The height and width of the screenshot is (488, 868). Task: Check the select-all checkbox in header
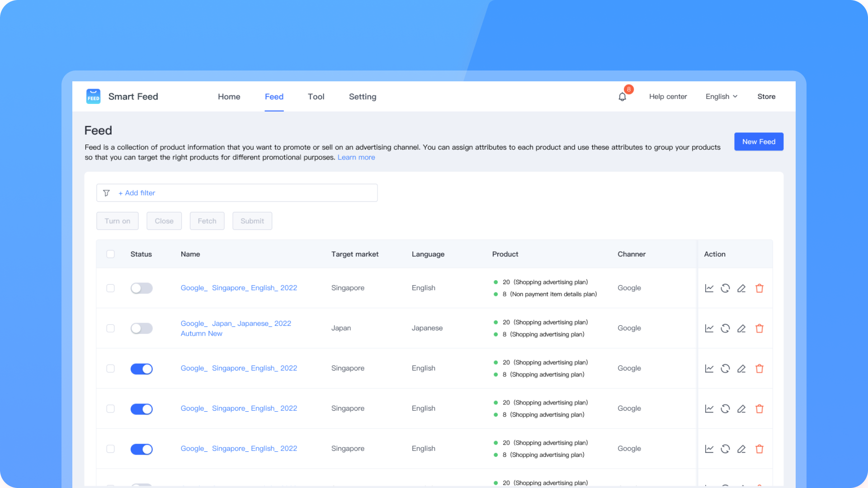click(x=110, y=254)
